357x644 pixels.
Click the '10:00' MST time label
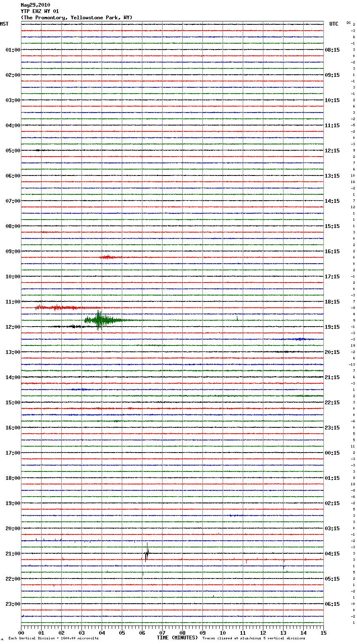pos(13,277)
